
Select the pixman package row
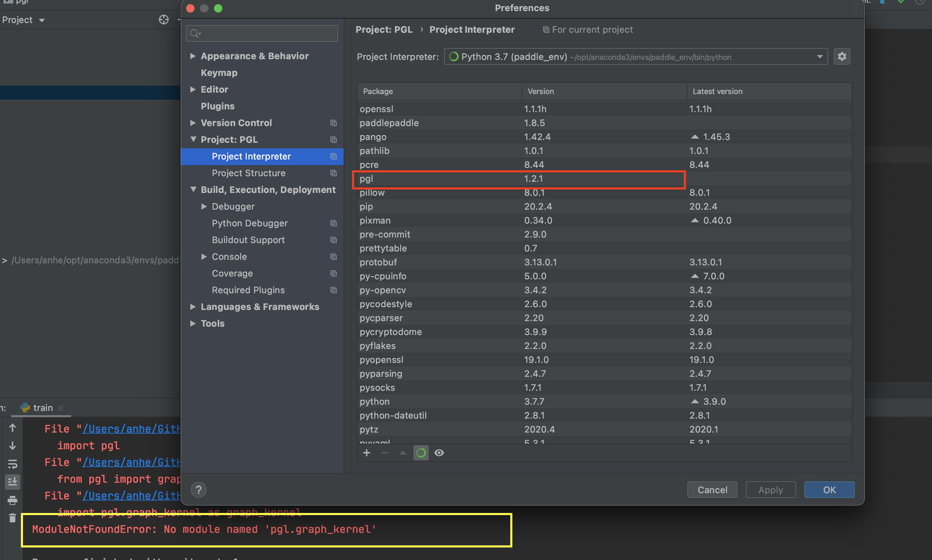coord(604,220)
